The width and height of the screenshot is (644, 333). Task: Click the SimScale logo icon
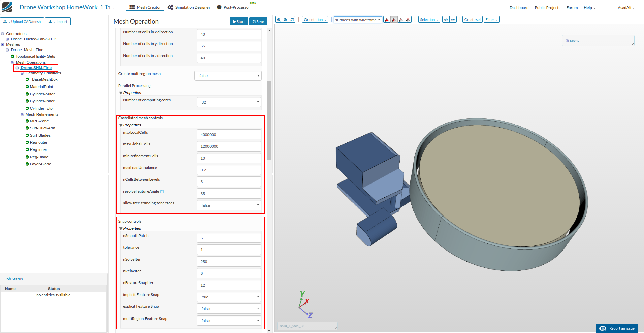click(x=7, y=7)
